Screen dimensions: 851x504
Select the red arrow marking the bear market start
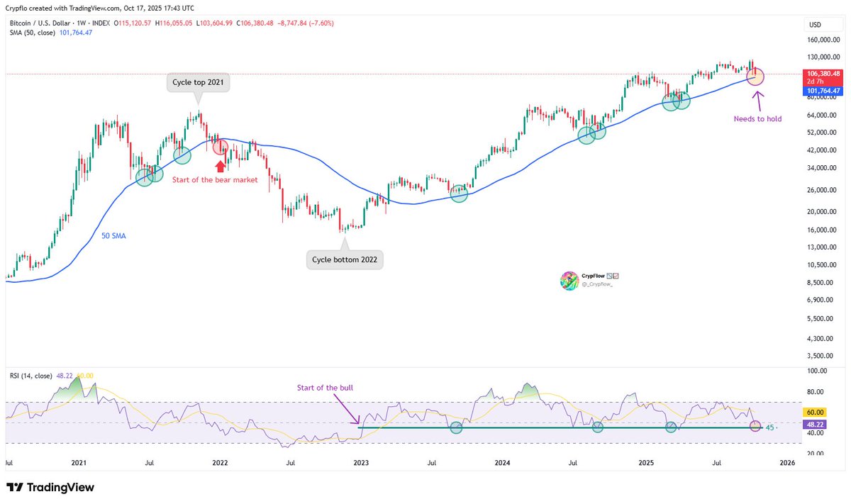pyautogui.click(x=220, y=165)
